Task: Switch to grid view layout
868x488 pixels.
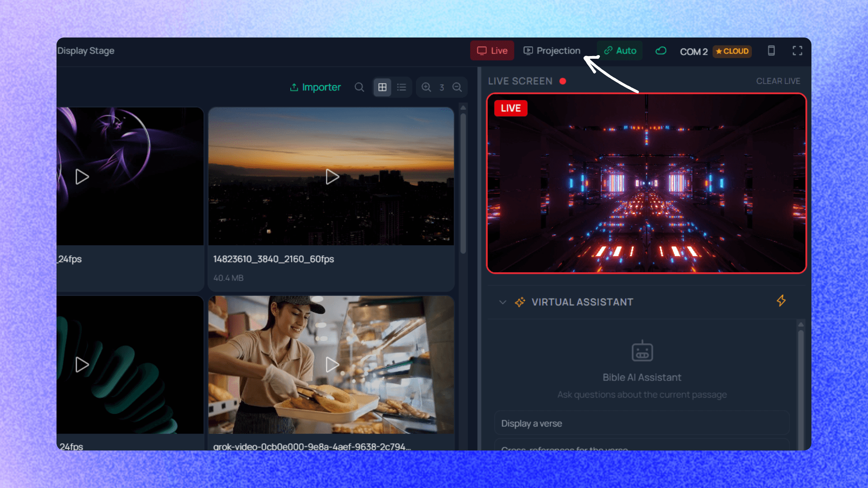Action: 382,87
